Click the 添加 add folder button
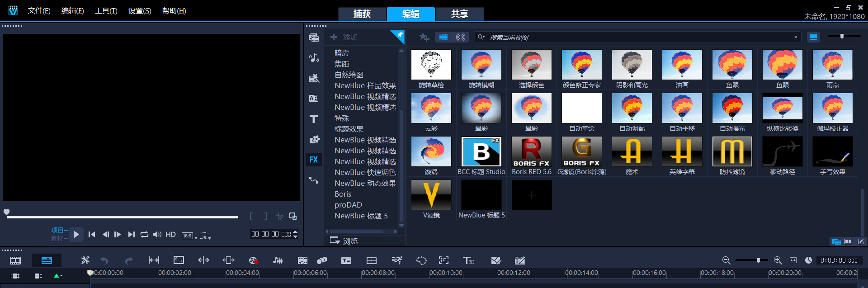The width and height of the screenshot is (868, 288). point(344,37)
